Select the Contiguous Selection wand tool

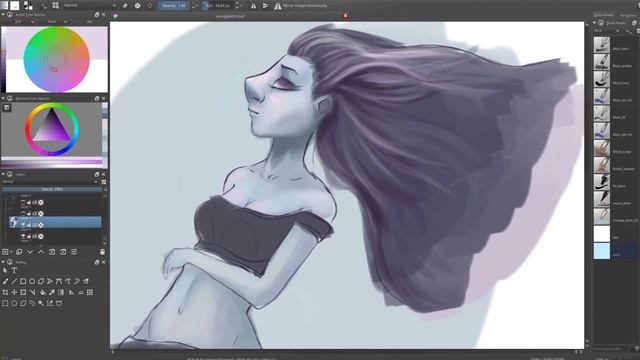[41, 303]
